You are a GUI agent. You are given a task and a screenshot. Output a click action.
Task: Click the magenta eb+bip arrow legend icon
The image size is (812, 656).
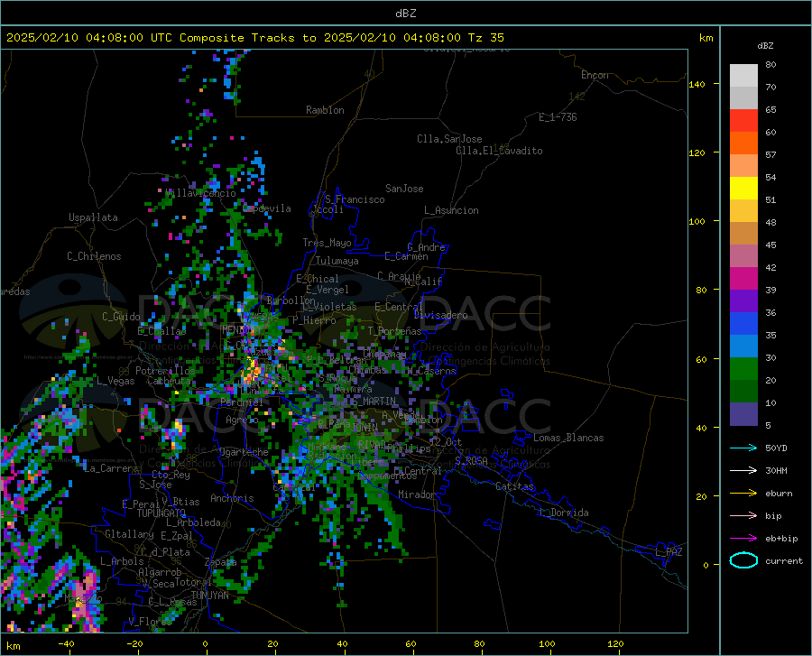tap(743, 539)
